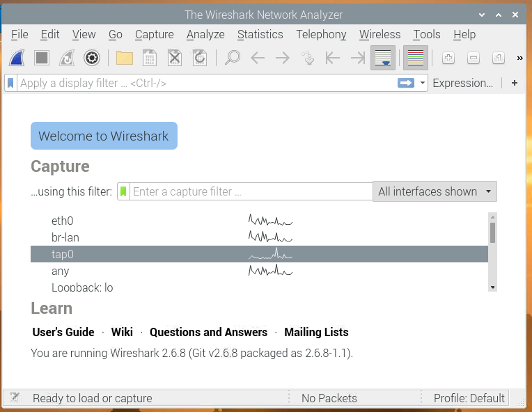This screenshot has height=412, width=532.
Task: Open capture options gear icon
Action: [92, 58]
